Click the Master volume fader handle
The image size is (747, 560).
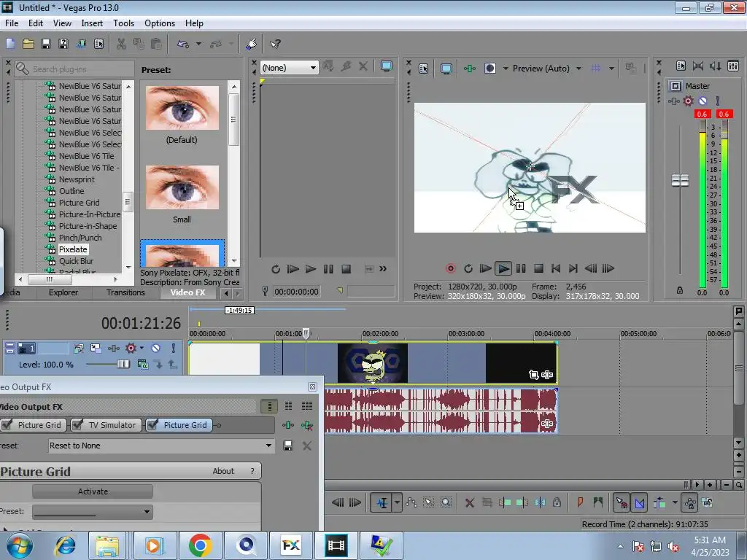tap(680, 181)
